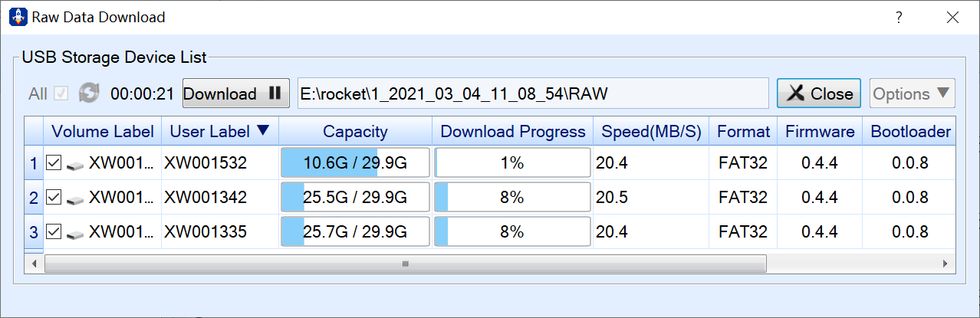The width and height of the screenshot is (980, 318).
Task: Click the Capacity column header
Action: pos(355,131)
